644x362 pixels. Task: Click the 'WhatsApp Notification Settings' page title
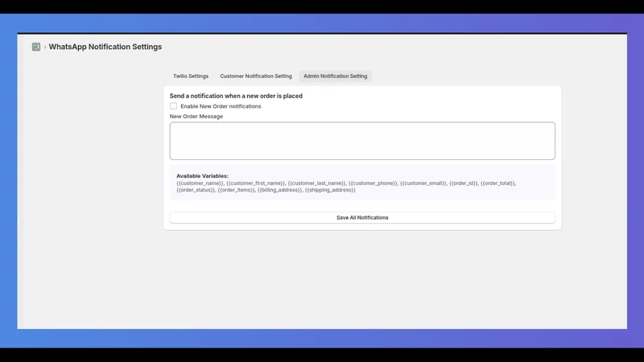click(x=105, y=47)
